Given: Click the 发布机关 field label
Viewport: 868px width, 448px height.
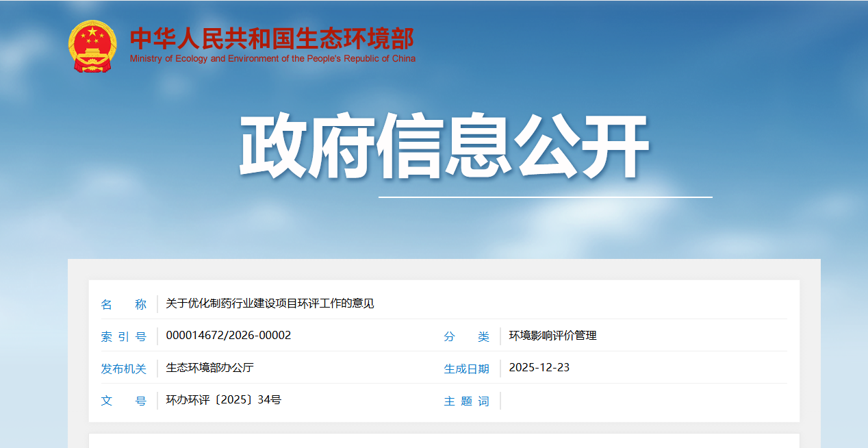Looking at the screenshot, I should tap(124, 369).
